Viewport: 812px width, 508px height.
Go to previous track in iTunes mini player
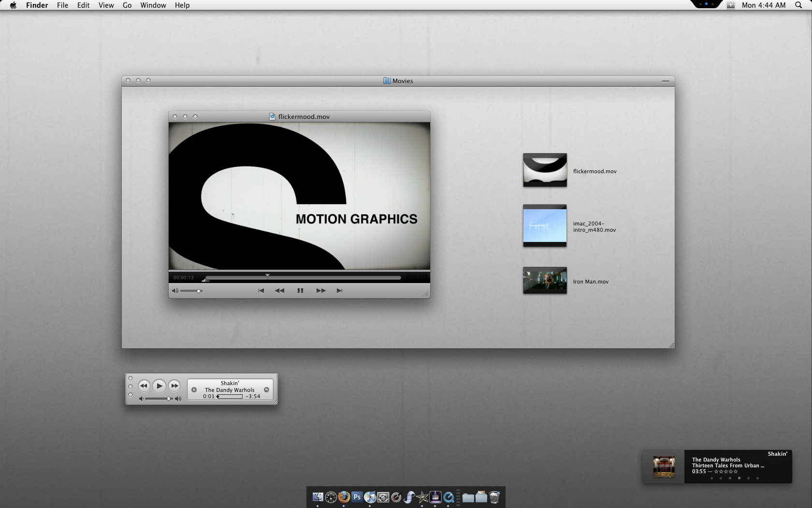[144, 386]
